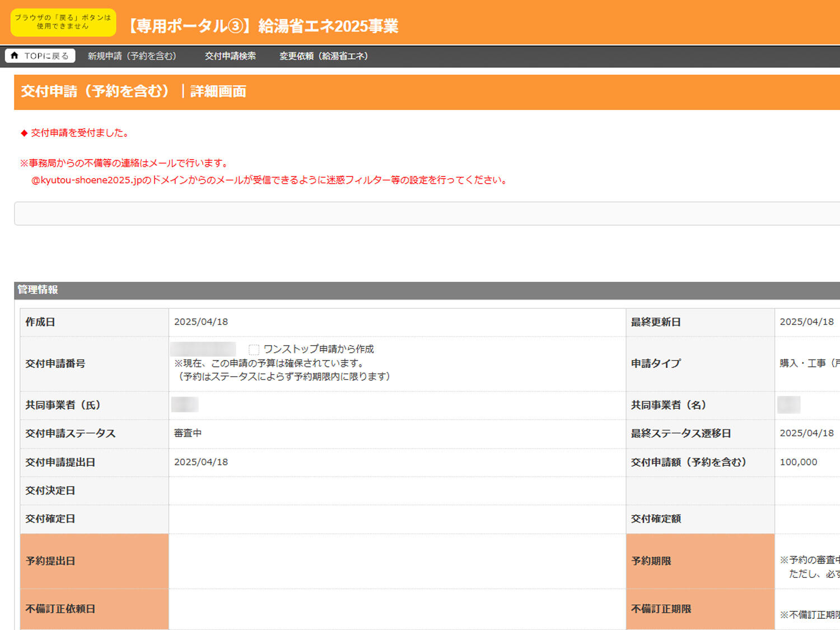Click the 管理情報 section header bar

426,290
